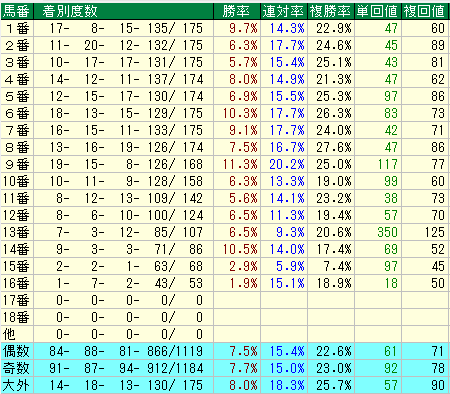450x394 pixels.
Task: Click the 19.0% 複勝率 value for 10番
Action: pyautogui.click(x=334, y=182)
